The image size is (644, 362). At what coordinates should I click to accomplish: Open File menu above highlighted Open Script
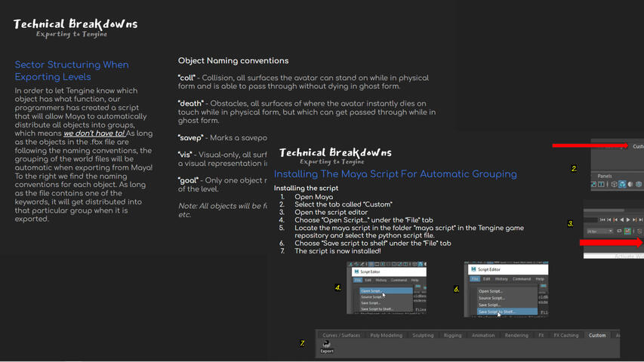pyautogui.click(x=358, y=280)
